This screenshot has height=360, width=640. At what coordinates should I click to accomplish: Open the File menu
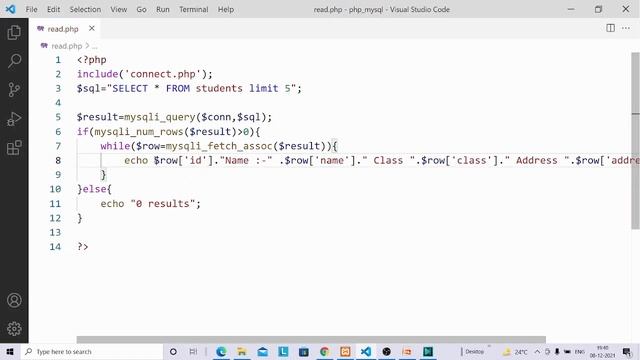pos(31,9)
